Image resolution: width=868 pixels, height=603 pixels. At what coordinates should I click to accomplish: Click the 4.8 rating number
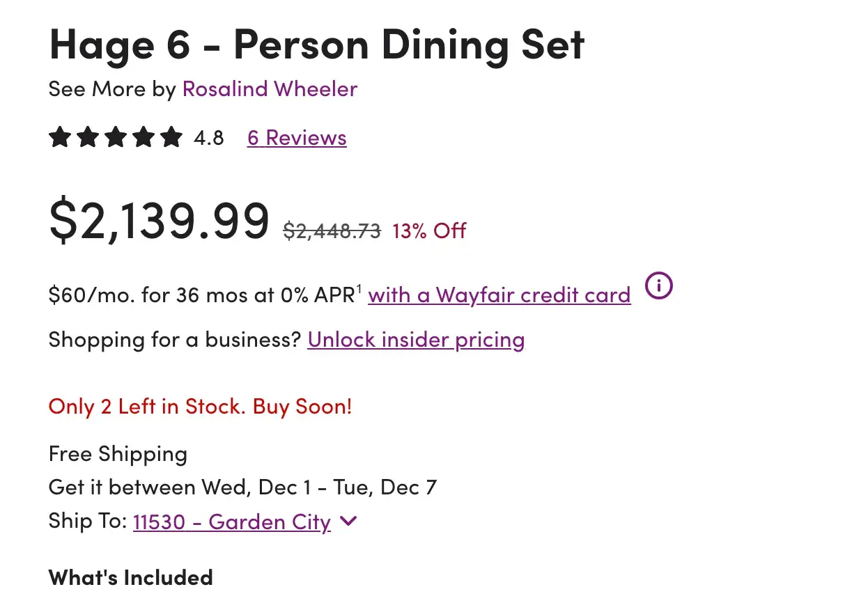pyautogui.click(x=209, y=138)
